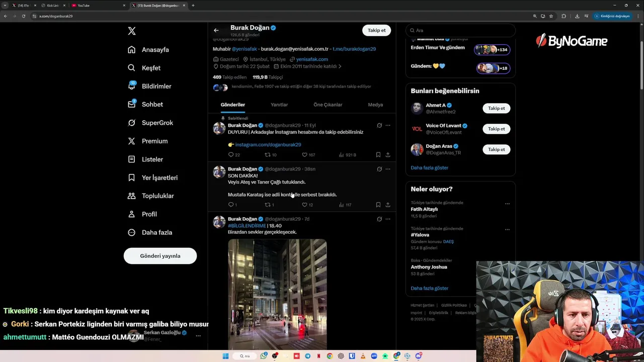Screen dimensions: 644x362
Task: Switch to the Kick Link browser tab
Action: 53,6
